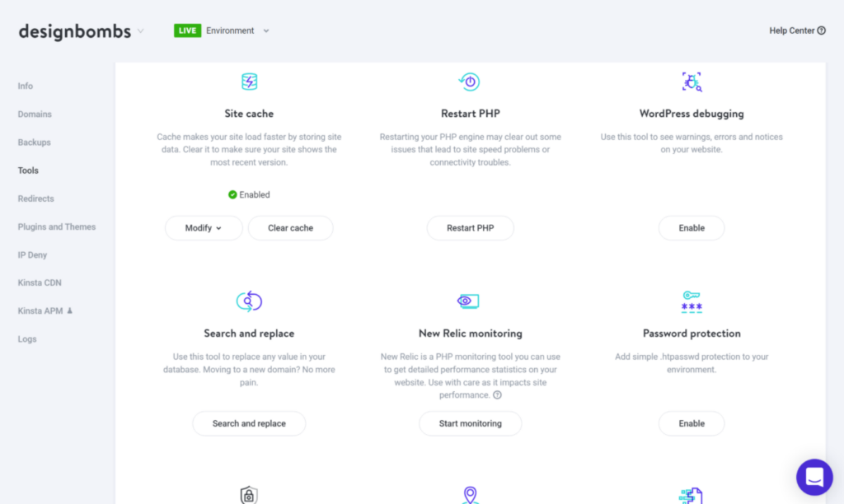Click the Restart PHP power icon
The height and width of the screenshot is (504, 844).
coord(469,82)
